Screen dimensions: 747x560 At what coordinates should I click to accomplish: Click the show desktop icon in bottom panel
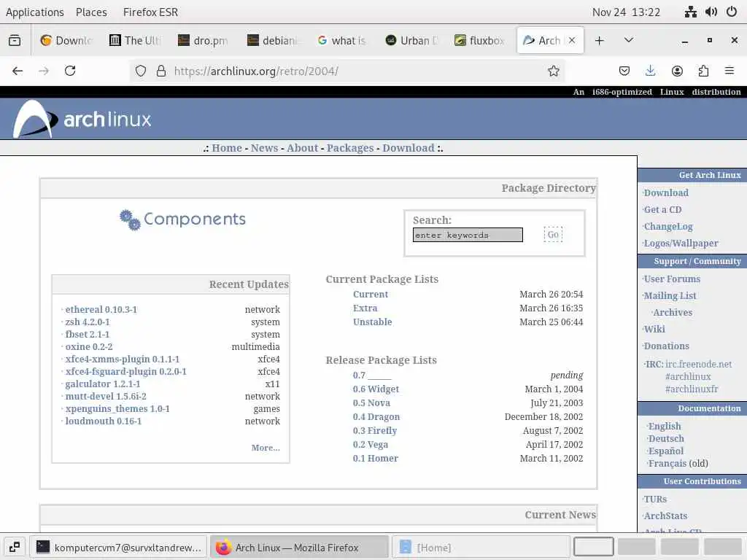[15, 547]
